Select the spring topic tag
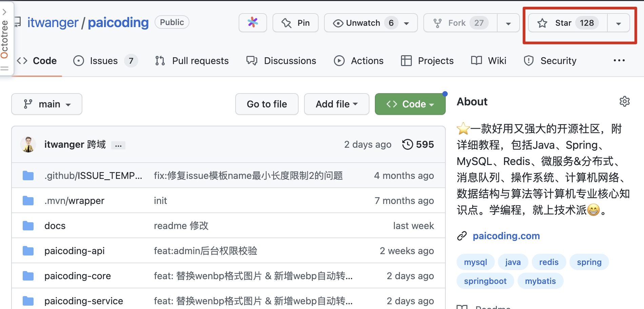The height and width of the screenshot is (309, 644). click(x=589, y=262)
